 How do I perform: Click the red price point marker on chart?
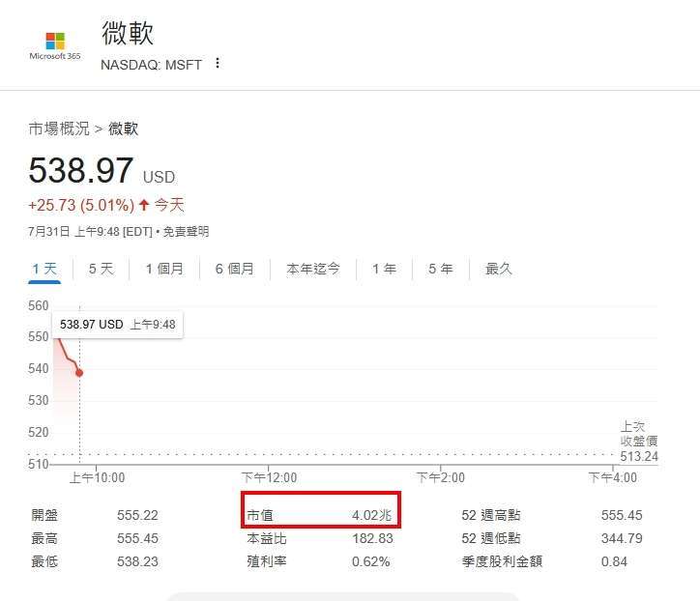[79, 373]
